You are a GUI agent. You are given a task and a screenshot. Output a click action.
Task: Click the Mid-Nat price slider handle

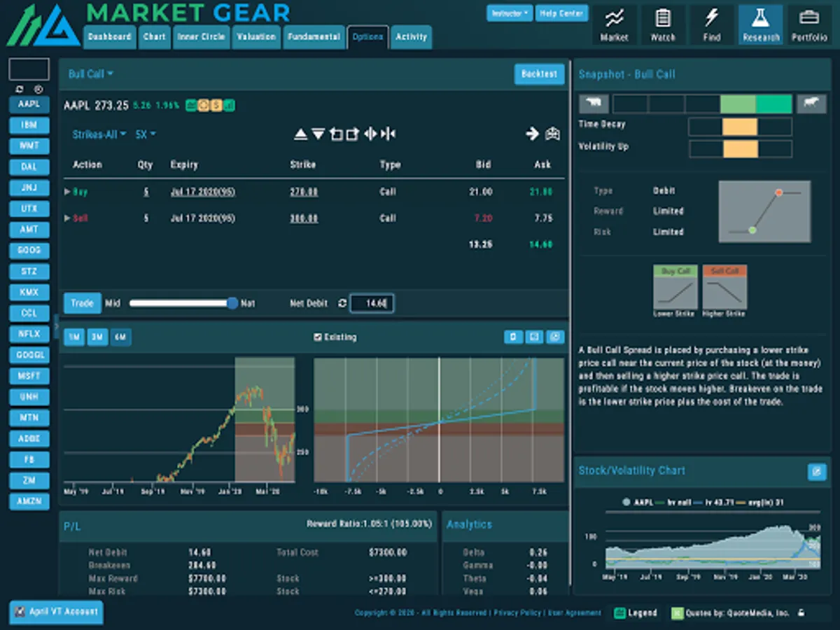pyautogui.click(x=232, y=303)
